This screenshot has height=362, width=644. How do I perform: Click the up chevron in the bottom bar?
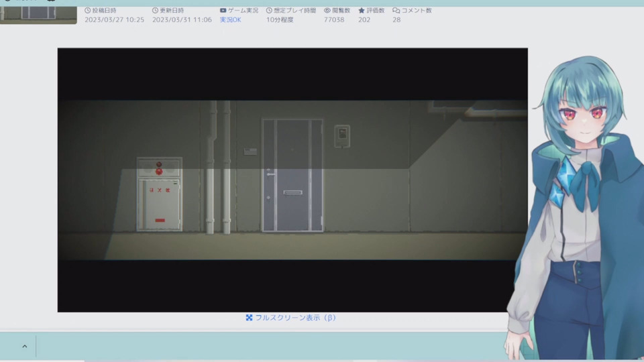click(x=25, y=347)
